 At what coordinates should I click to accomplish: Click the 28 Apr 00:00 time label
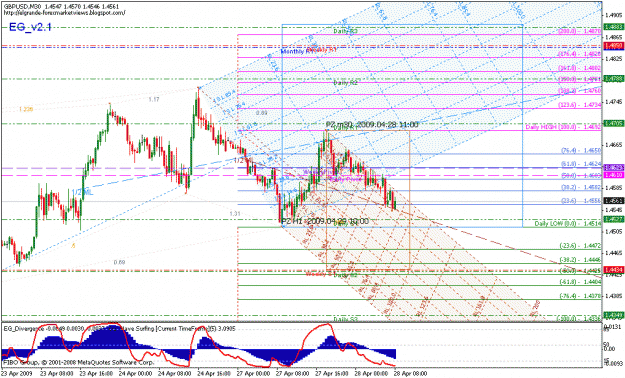tap(371, 374)
